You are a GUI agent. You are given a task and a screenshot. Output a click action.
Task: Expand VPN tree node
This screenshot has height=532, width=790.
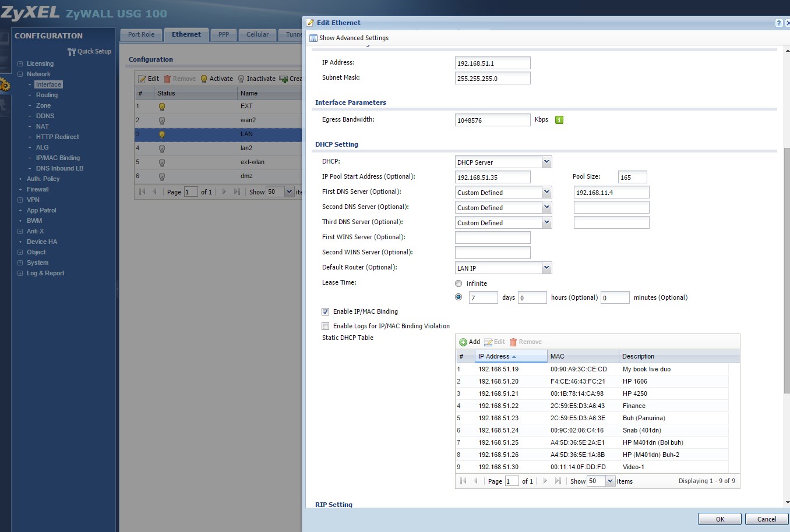(x=20, y=200)
